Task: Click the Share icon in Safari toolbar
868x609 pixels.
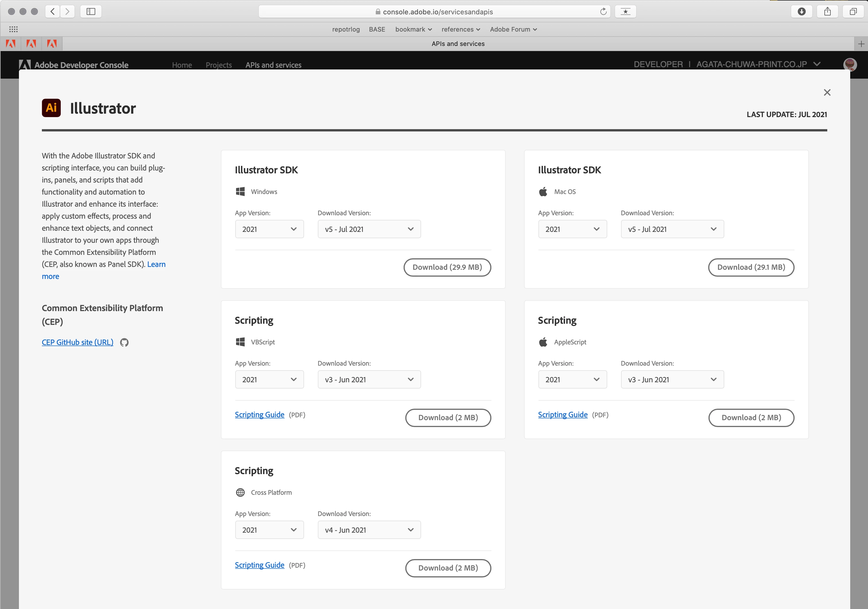Action: (x=827, y=11)
